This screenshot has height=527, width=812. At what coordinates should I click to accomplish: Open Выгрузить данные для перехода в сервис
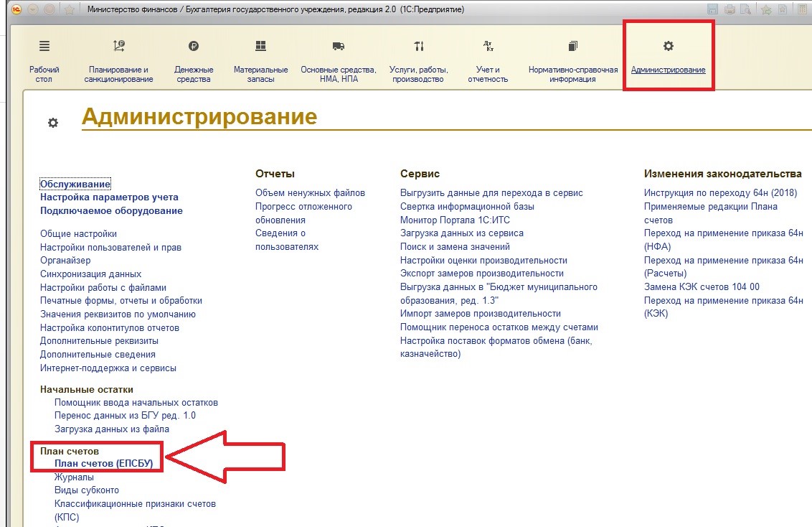(491, 192)
